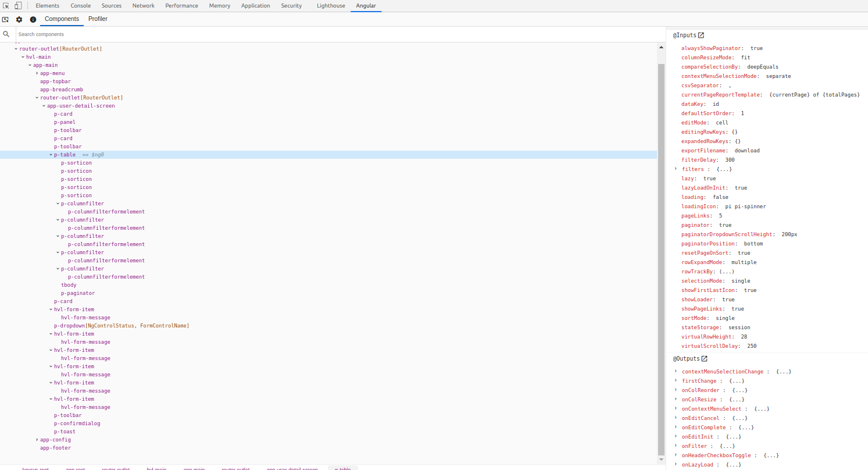868x470 pixels.
Task: Select the p-confirmdialog component
Action: click(77, 423)
